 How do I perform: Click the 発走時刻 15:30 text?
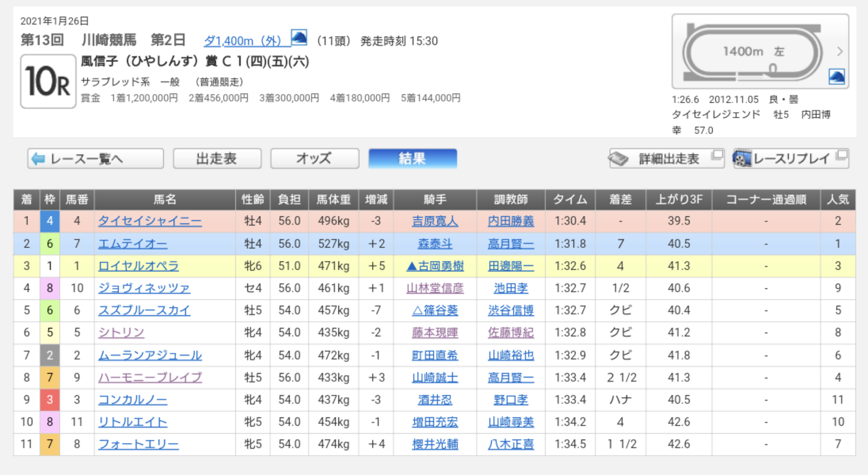399,41
